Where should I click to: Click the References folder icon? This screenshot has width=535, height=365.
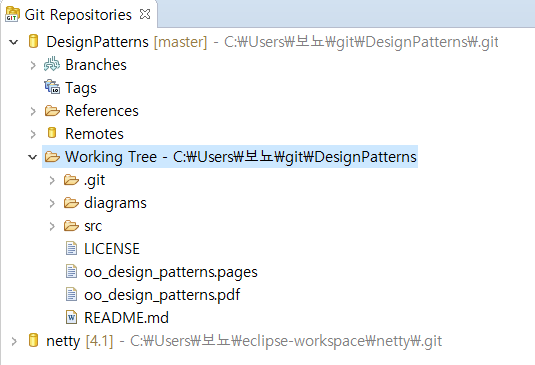tap(52, 111)
